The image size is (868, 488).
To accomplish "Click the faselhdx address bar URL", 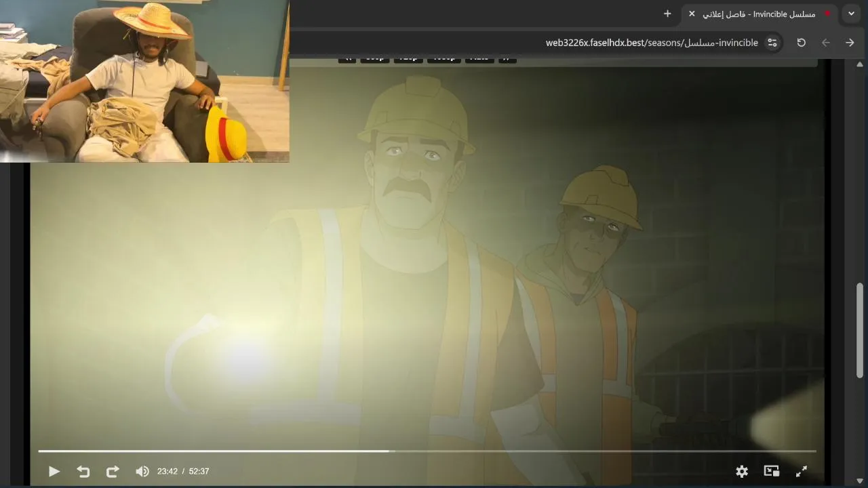I will pyautogui.click(x=652, y=43).
